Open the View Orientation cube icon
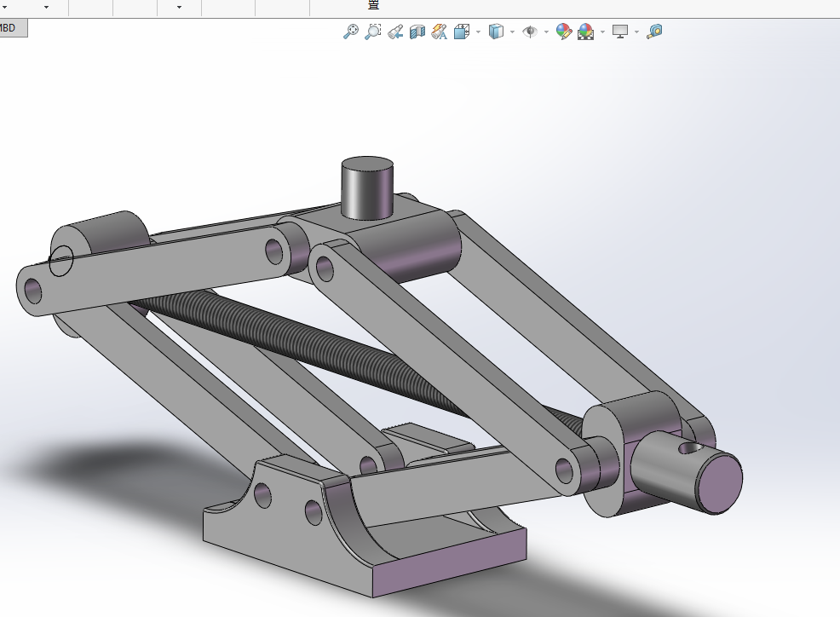The width and height of the screenshot is (840, 617). pos(462,32)
